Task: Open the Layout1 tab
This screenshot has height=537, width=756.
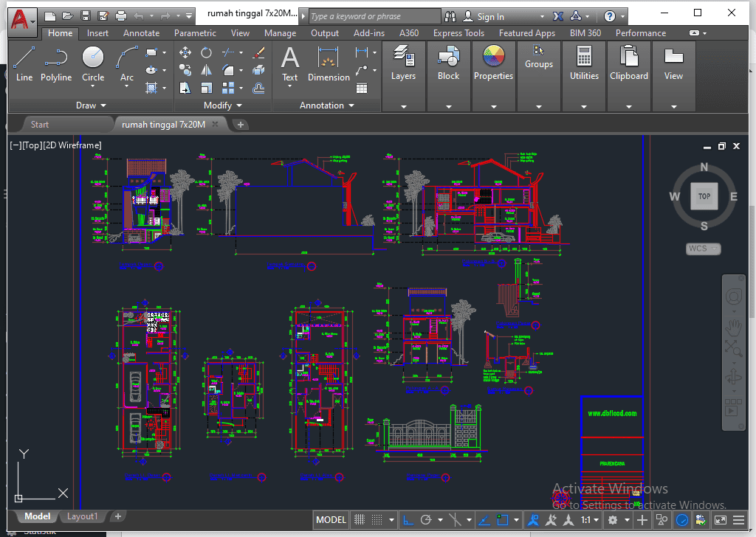Action: pos(82,516)
